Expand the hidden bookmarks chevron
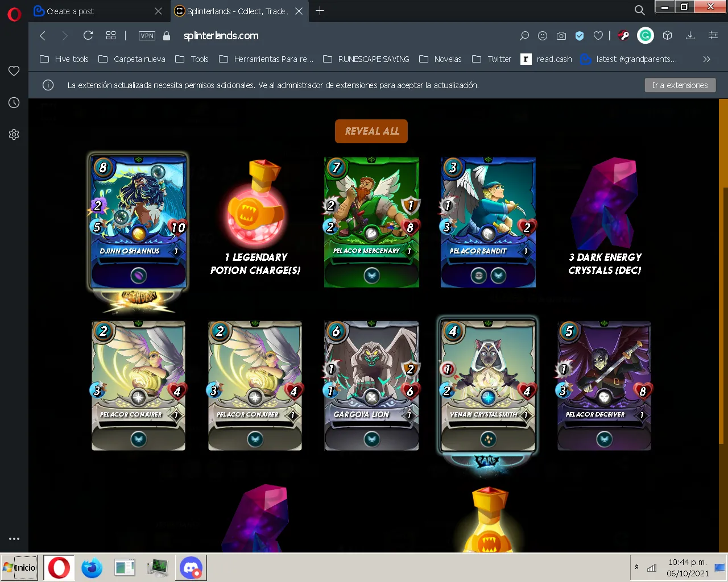Image resolution: width=728 pixels, height=582 pixels. click(x=706, y=59)
